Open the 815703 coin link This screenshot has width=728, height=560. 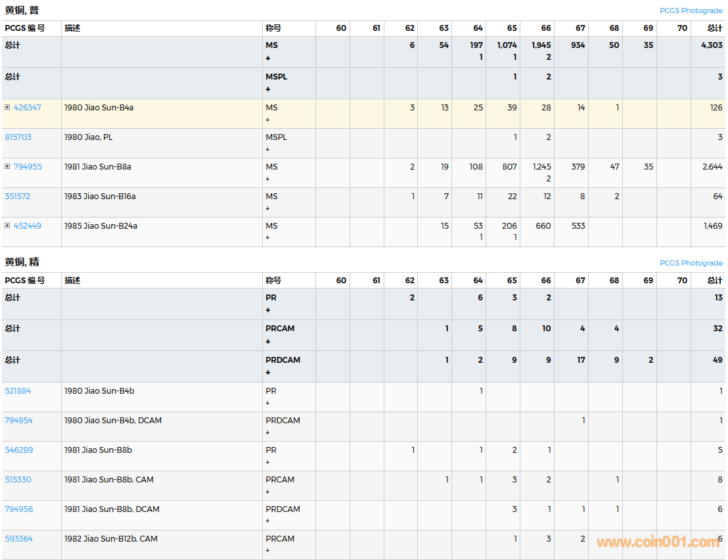(18, 137)
